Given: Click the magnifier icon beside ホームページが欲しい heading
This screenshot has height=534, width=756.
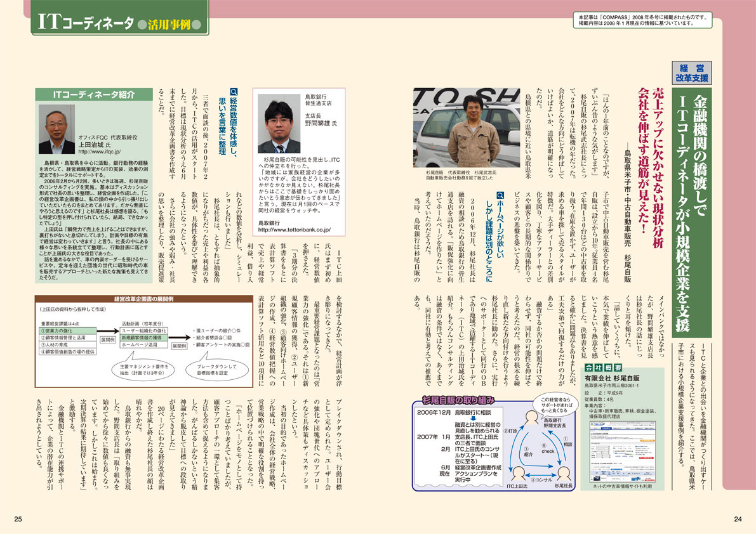Looking at the screenshot, I should pos(500,195).
